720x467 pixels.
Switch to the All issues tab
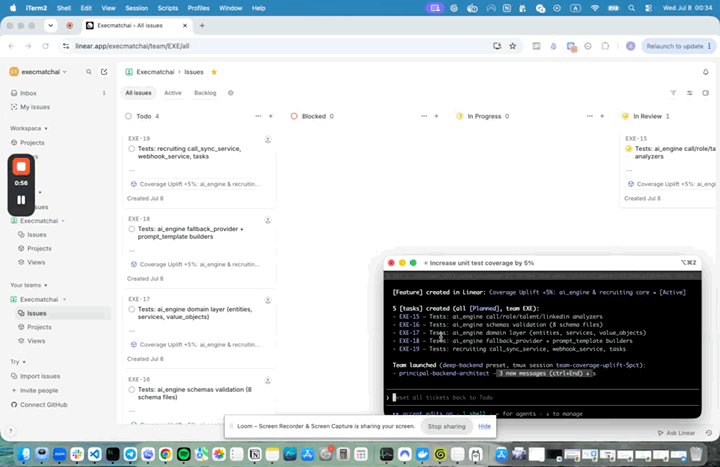pos(138,93)
